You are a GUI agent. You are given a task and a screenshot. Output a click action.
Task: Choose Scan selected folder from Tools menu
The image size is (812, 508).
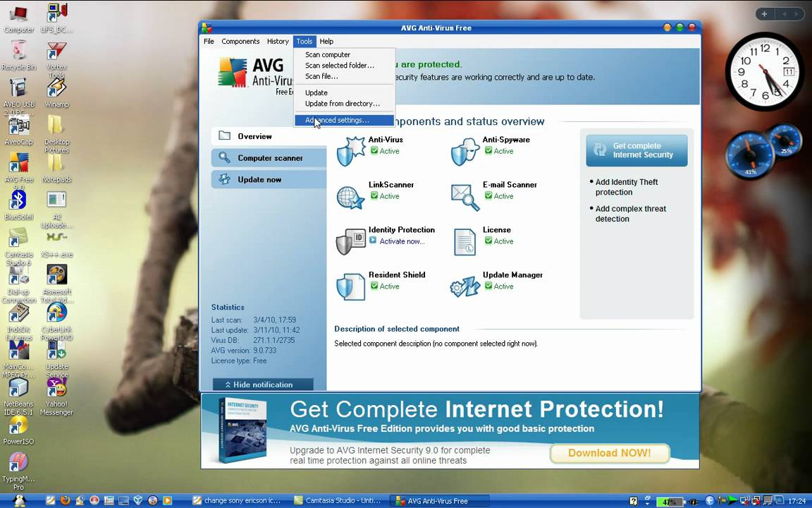[345, 66]
